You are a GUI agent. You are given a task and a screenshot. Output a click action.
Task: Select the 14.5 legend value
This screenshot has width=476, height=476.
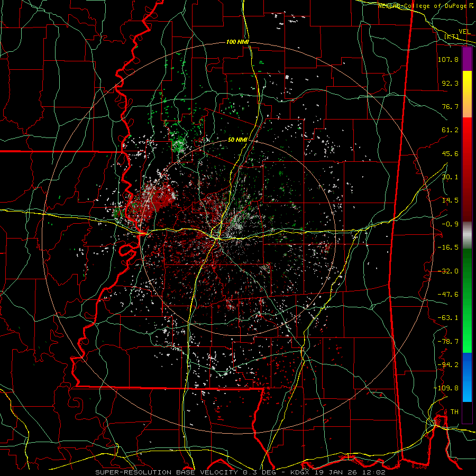pyautogui.click(x=450, y=200)
